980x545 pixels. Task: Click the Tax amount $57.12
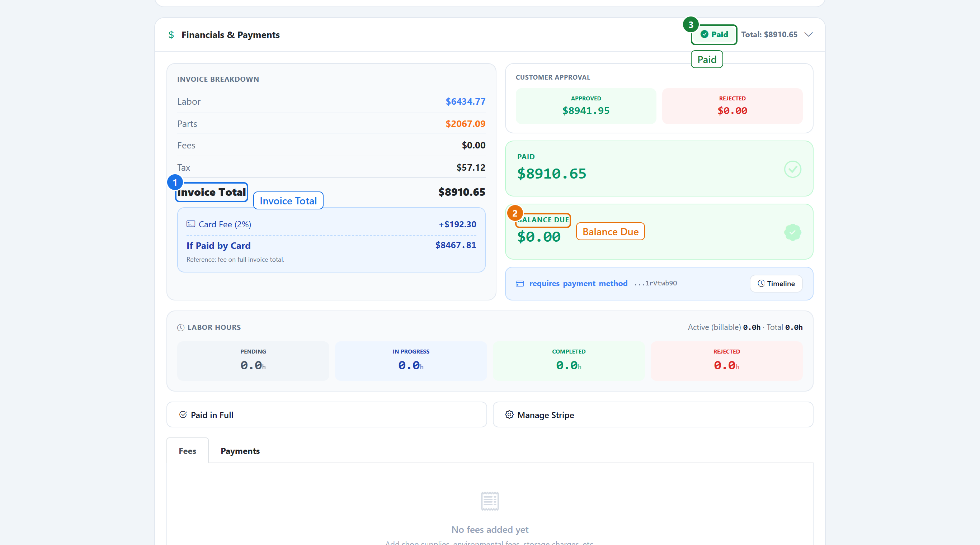pos(471,167)
